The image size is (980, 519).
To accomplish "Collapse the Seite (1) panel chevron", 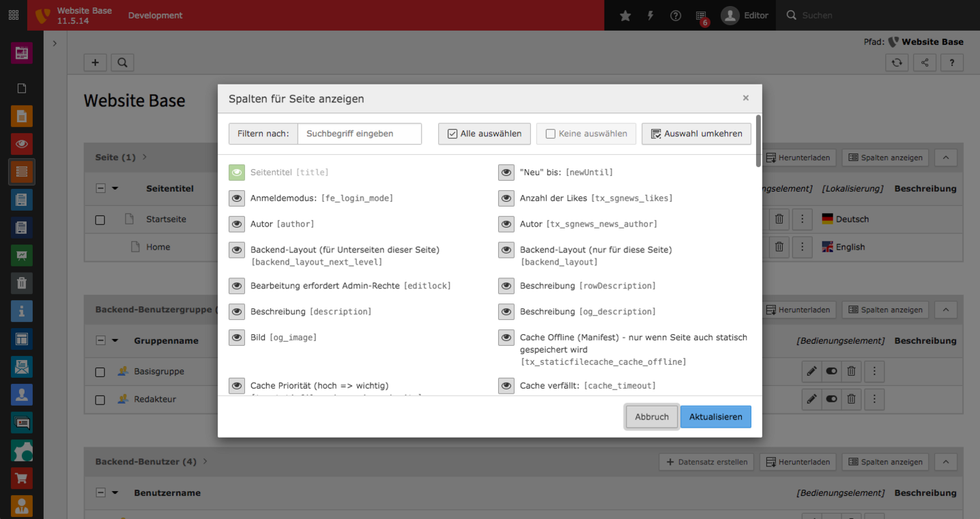I will [945, 158].
